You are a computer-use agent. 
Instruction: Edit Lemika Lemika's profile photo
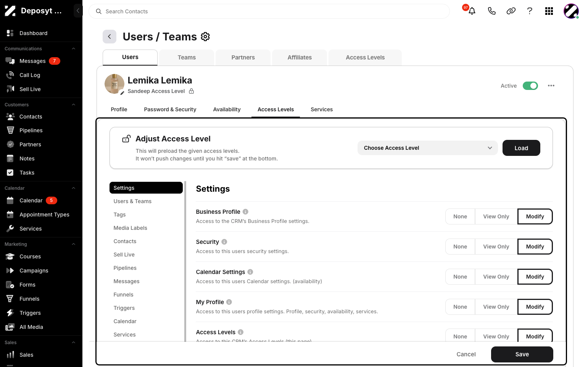(122, 93)
